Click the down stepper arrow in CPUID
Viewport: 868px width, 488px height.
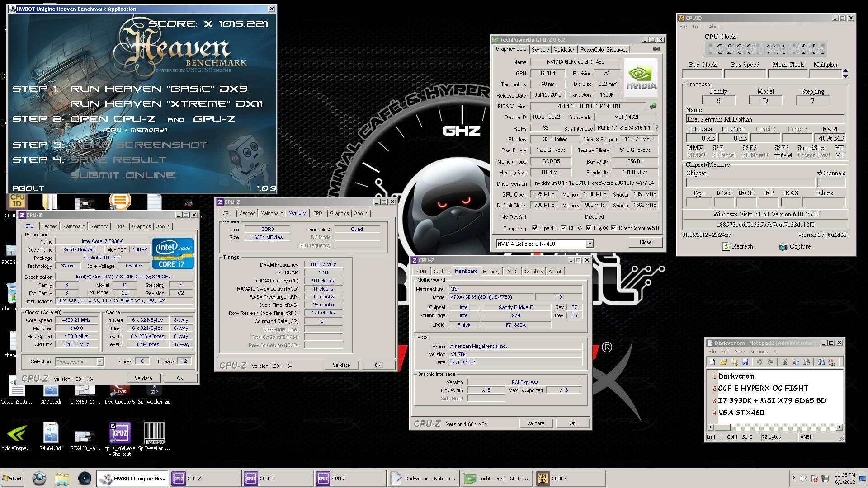[x=845, y=76]
